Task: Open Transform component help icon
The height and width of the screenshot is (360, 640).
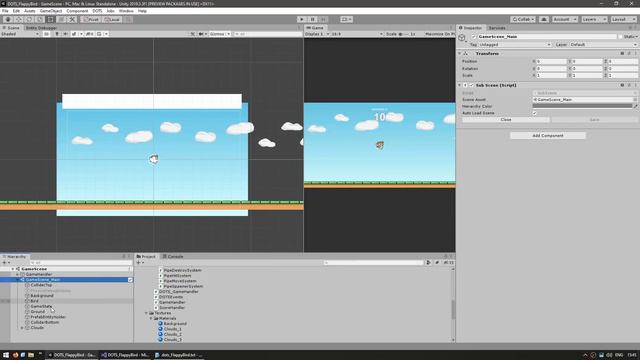Action: (622, 53)
